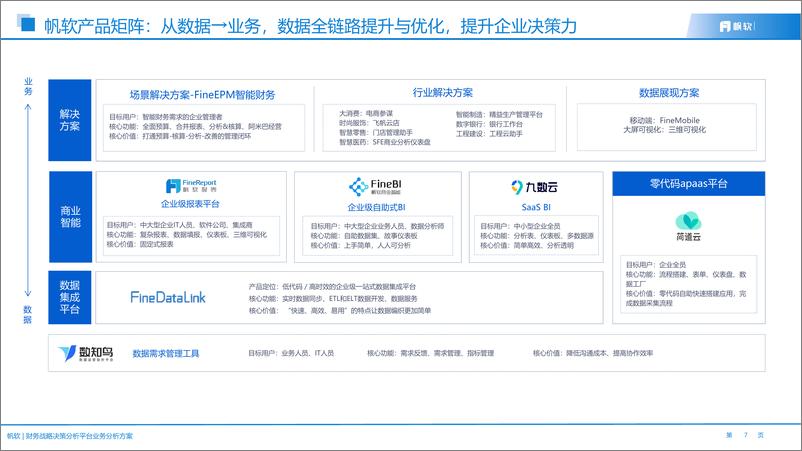The width and height of the screenshot is (802, 451).
Task: Click text 大屏可视化：三维可视化
Action: [x=664, y=130]
